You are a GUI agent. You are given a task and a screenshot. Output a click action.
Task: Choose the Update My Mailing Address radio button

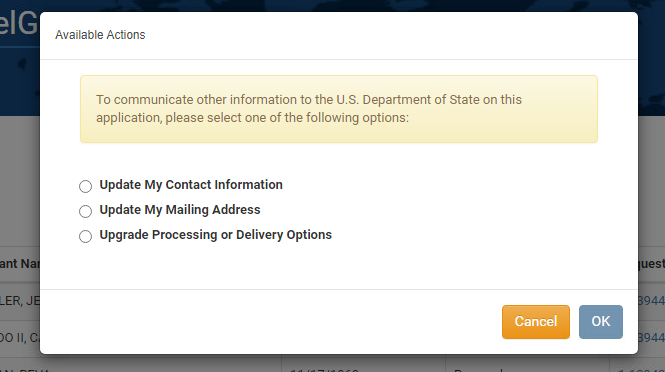coord(85,211)
